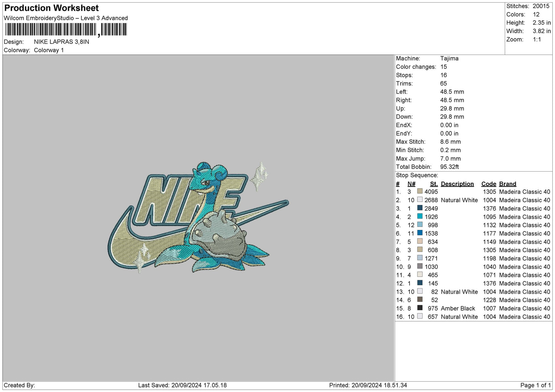Choose the beige swatch beside 634 stitches

pyautogui.click(x=420, y=241)
